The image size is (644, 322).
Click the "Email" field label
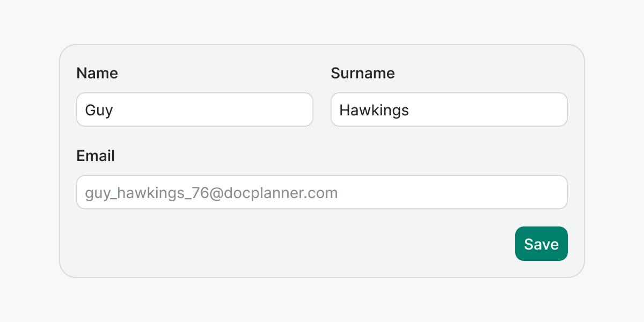pyautogui.click(x=96, y=156)
